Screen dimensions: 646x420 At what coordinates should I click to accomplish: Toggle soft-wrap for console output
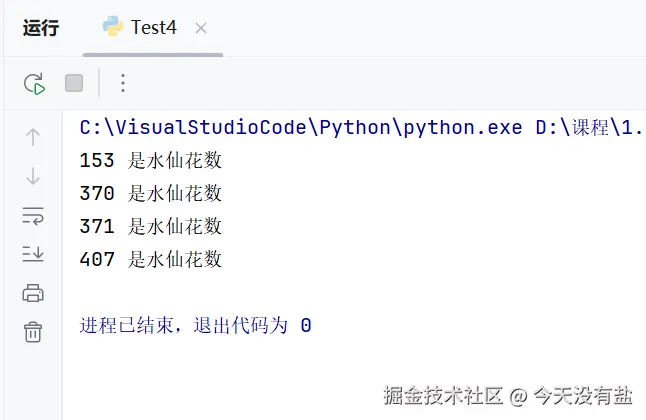click(x=33, y=215)
